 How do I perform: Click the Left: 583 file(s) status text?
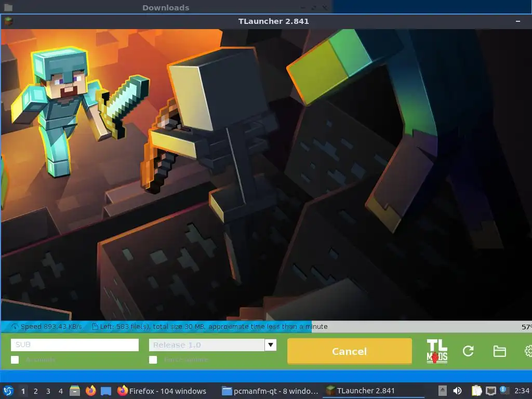[x=214, y=327]
